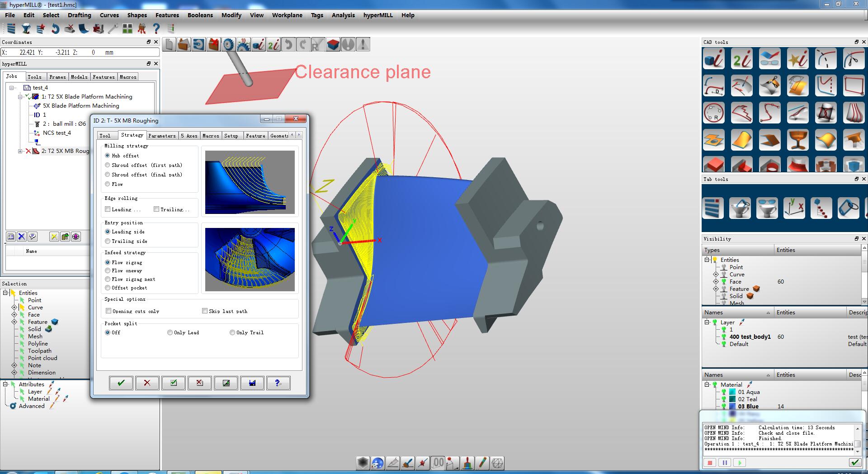
Task: Click the XY axes workplane icon in Tab tools
Action: click(x=794, y=209)
